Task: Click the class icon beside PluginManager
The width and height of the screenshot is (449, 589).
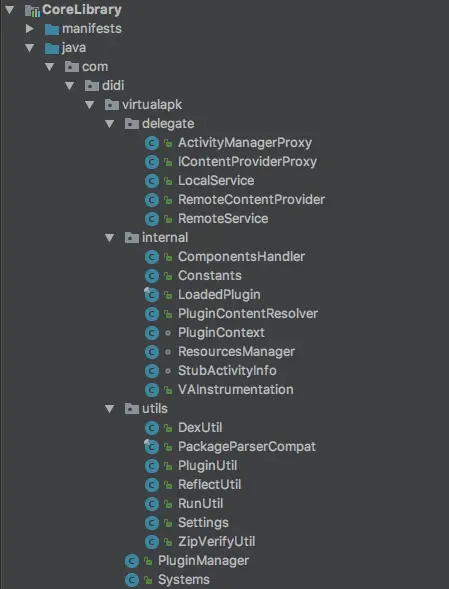Action: coord(132,561)
